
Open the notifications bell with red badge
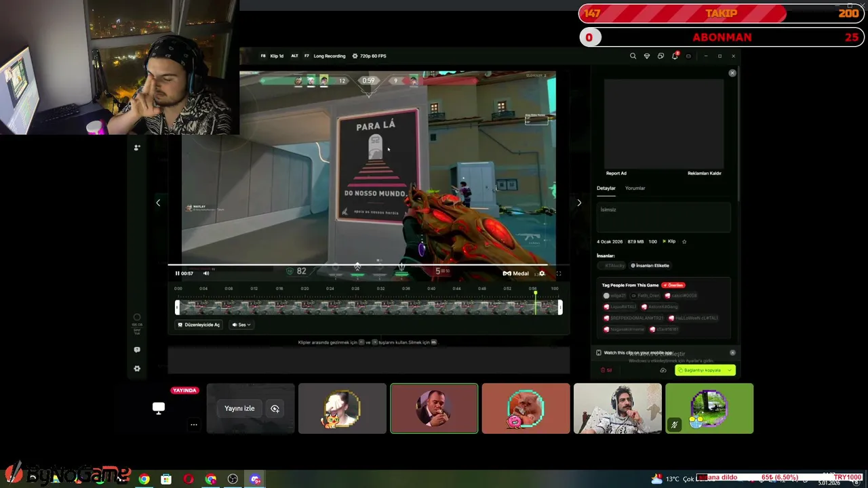coord(675,56)
